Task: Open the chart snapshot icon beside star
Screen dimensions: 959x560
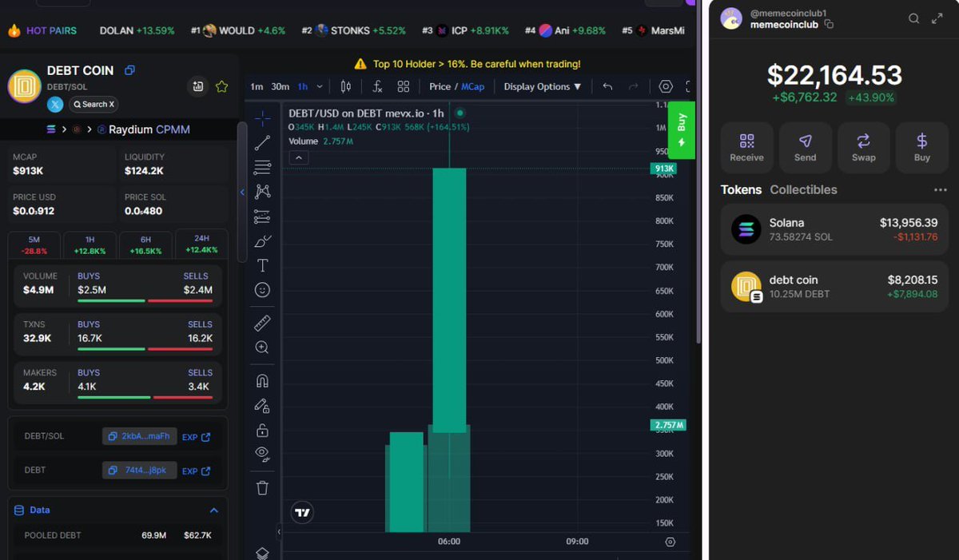Action: point(197,86)
